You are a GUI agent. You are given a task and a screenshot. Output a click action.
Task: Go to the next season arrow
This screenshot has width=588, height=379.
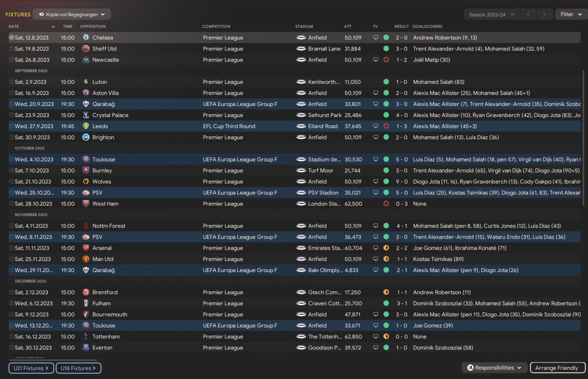point(545,15)
